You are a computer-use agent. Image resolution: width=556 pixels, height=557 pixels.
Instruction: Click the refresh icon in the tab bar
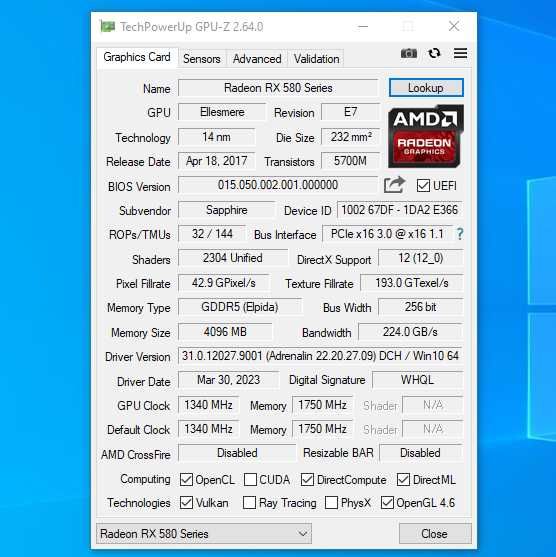coord(434,54)
